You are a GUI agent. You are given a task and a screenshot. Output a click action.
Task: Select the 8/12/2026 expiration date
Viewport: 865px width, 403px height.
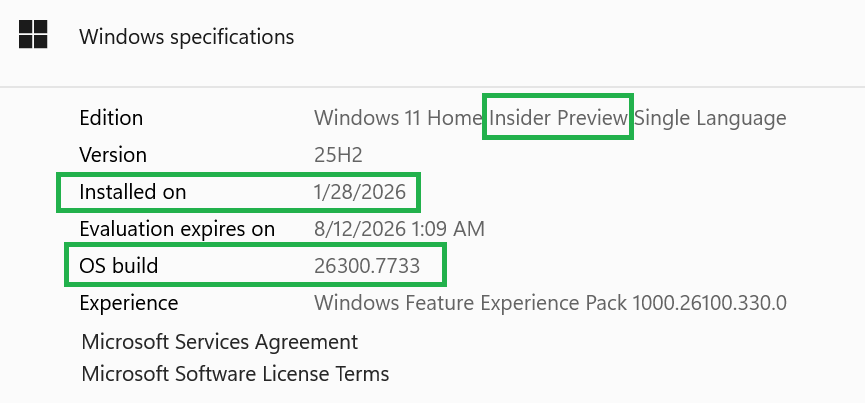(359, 229)
